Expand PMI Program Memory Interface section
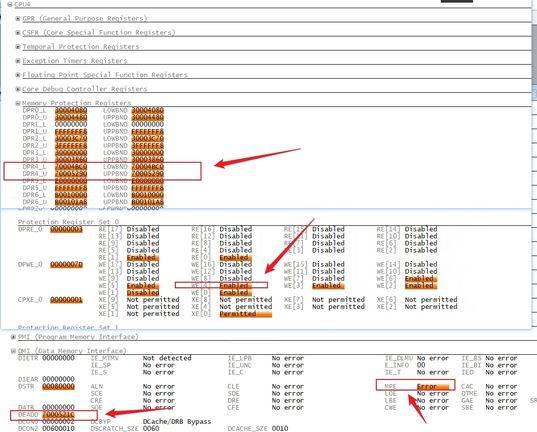This screenshot has width=537, height=432. pos(13,337)
